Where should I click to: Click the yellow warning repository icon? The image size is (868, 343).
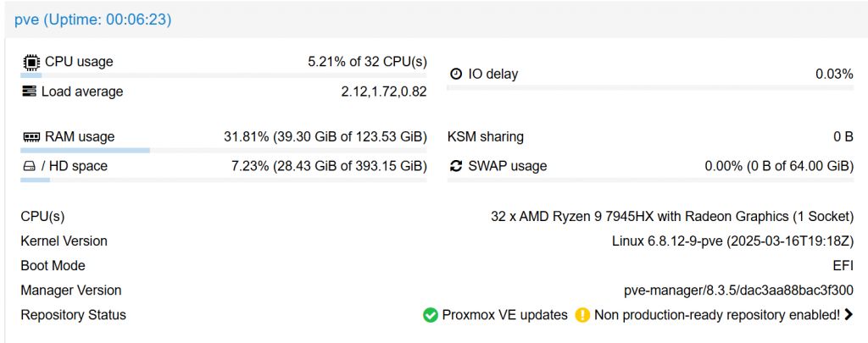click(582, 315)
